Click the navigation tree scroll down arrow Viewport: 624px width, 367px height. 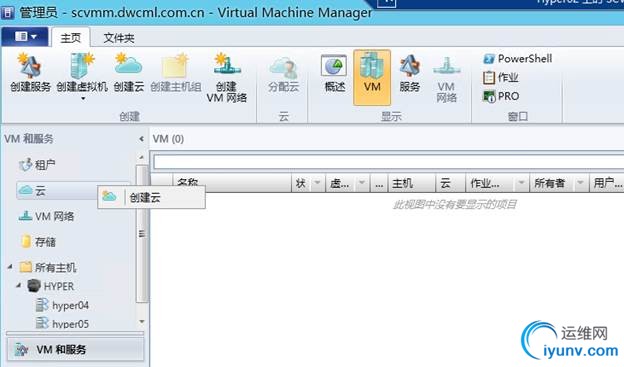(141, 321)
